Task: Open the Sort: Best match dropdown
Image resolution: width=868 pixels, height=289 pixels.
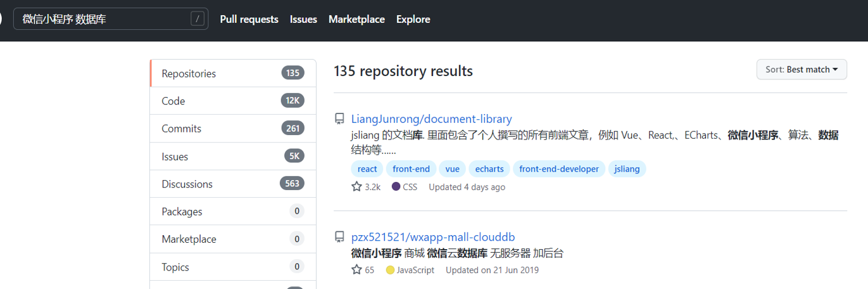Action: (802, 69)
